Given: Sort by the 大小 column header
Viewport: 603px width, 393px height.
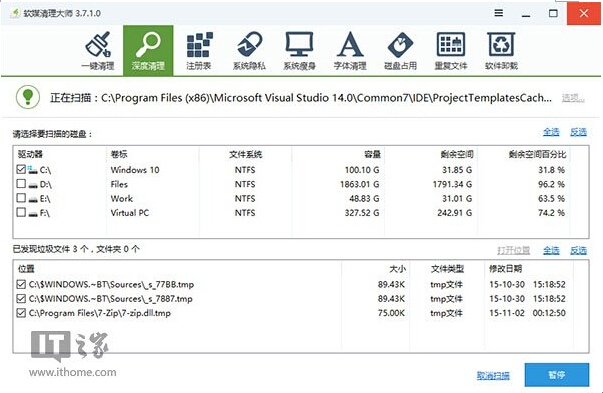Looking at the screenshot, I should tap(398, 268).
